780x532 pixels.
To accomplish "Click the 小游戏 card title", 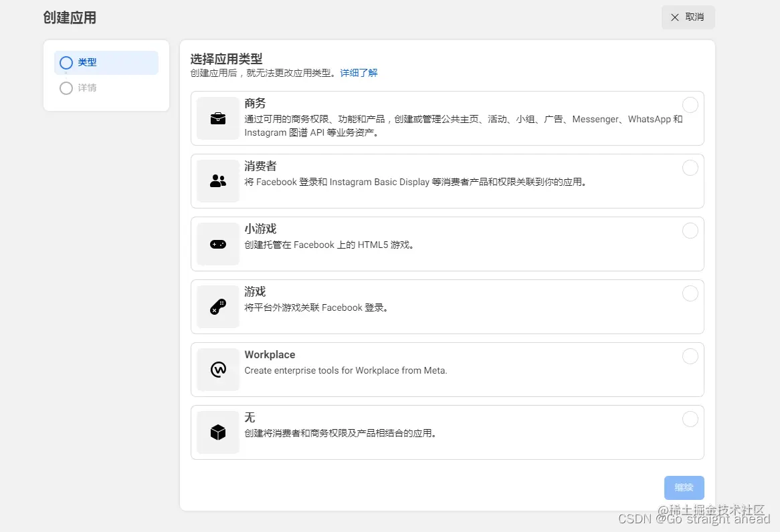I will (x=260, y=229).
